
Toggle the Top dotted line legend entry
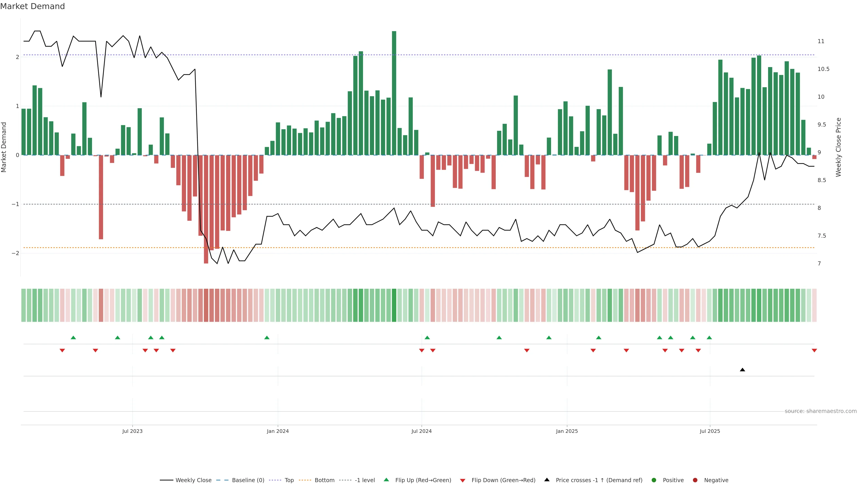click(x=289, y=480)
